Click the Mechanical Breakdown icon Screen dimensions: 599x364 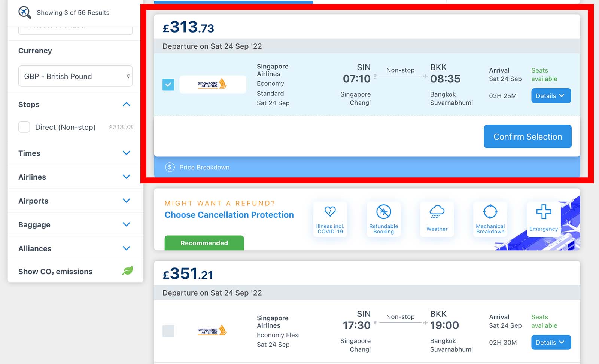490,212
